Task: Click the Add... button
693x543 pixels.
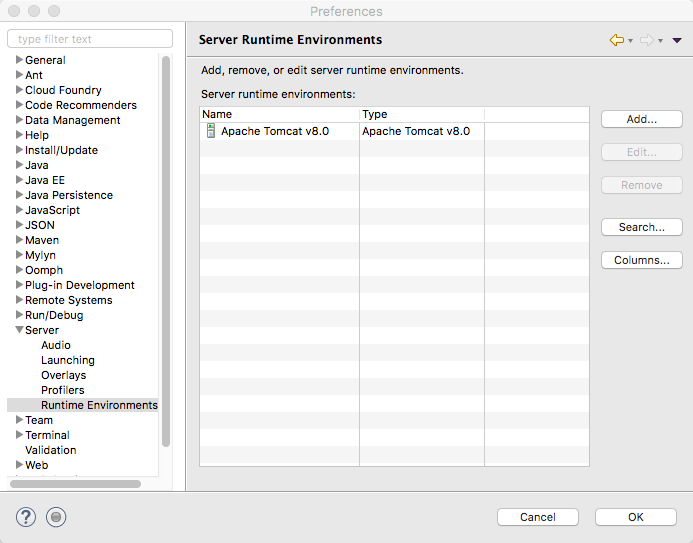Action: pos(642,119)
